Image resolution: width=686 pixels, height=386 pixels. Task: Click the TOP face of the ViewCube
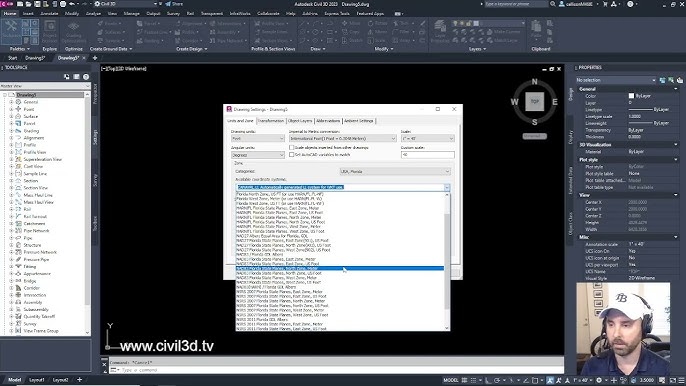535,102
